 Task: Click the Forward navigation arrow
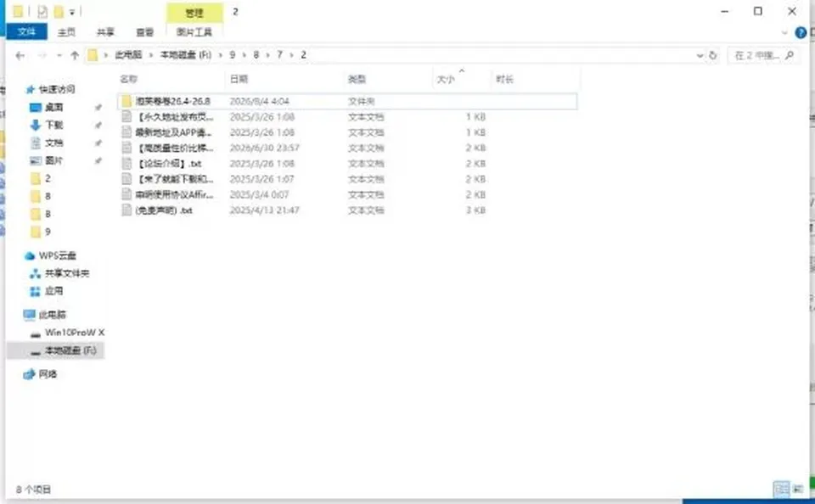pos(42,55)
